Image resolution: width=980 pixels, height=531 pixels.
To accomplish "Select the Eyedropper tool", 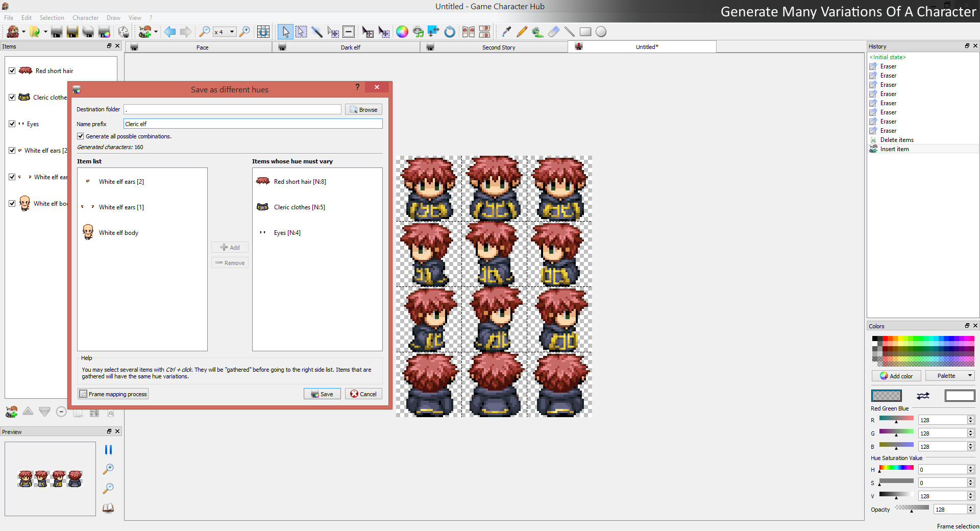I will 506,32.
